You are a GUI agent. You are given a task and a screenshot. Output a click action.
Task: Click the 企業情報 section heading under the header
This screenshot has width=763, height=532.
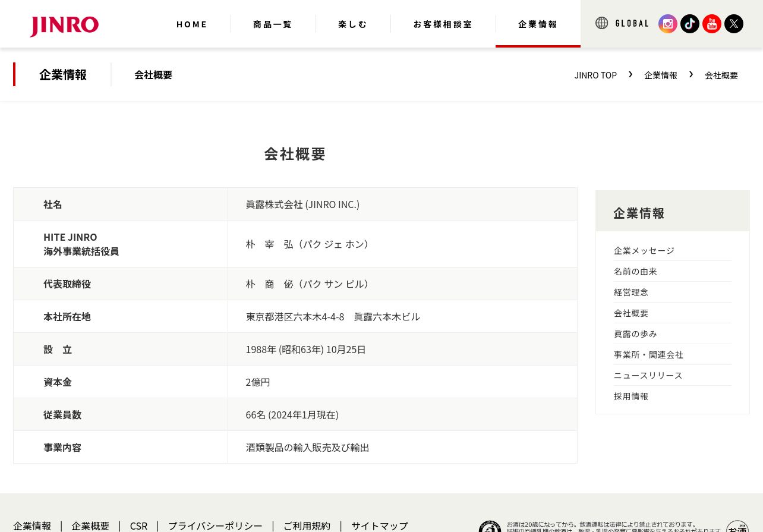coord(63,75)
